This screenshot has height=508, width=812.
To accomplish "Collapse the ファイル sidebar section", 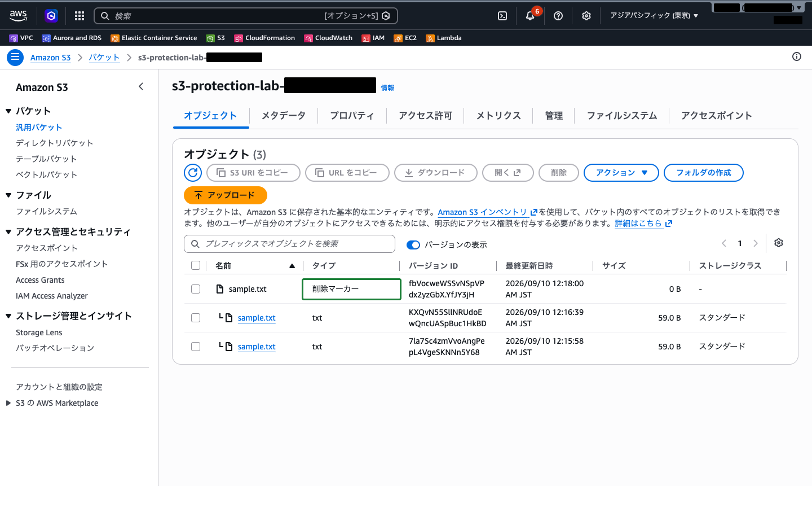I will pyautogui.click(x=8, y=195).
